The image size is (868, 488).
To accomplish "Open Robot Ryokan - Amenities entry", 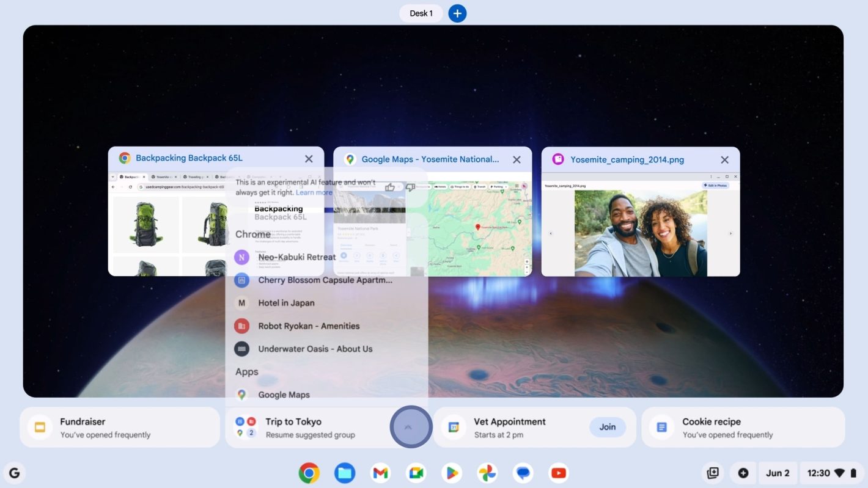I will (309, 326).
